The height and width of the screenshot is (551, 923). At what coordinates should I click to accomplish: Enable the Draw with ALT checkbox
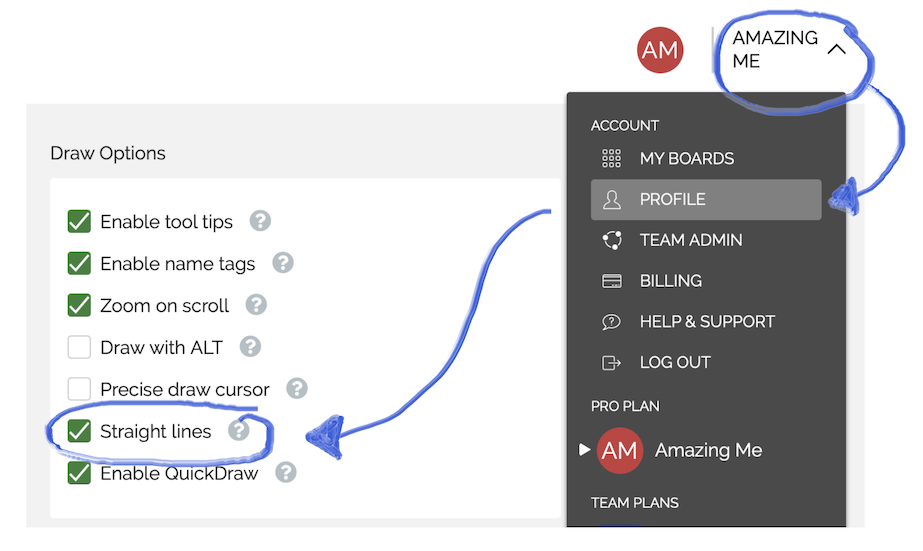[79, 348]
